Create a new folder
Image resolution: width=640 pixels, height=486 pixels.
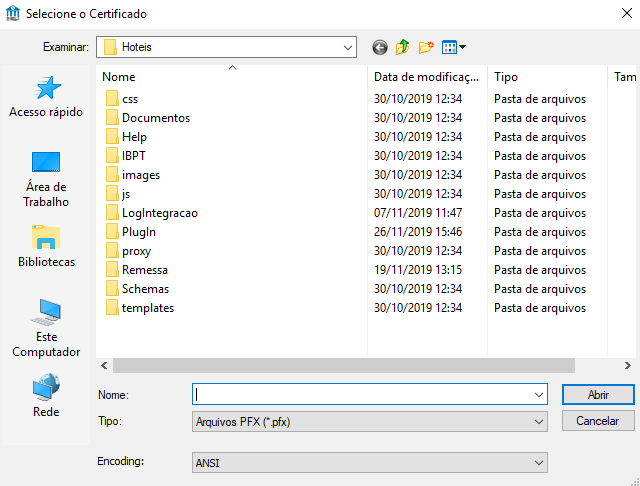click(x=426, y=47)
